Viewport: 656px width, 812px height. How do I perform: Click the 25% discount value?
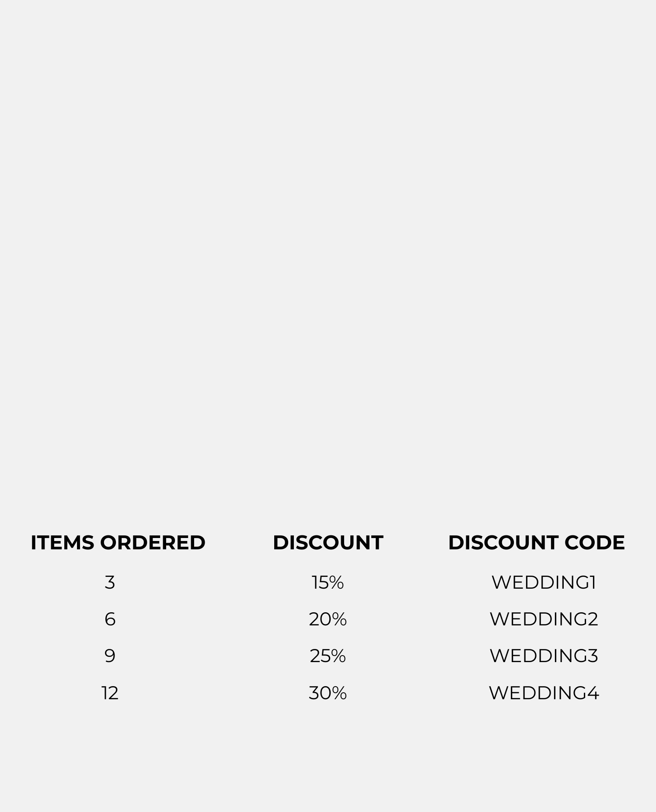tap(328, 656)
